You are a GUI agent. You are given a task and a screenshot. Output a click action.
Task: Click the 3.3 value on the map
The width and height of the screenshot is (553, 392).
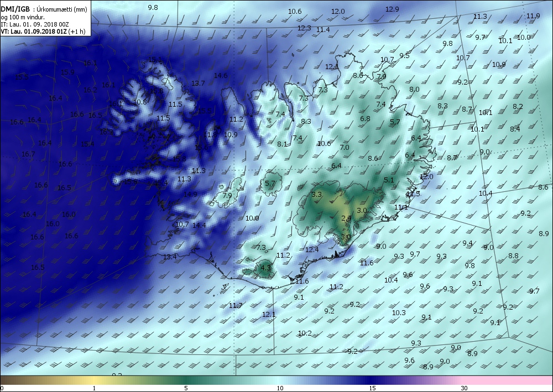317,194
